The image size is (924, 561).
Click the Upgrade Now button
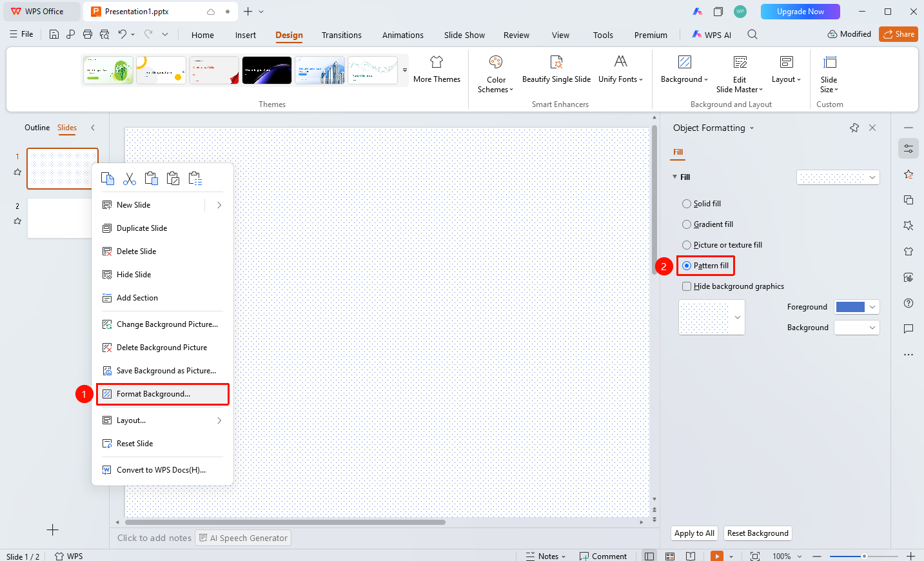click(800, 12)
